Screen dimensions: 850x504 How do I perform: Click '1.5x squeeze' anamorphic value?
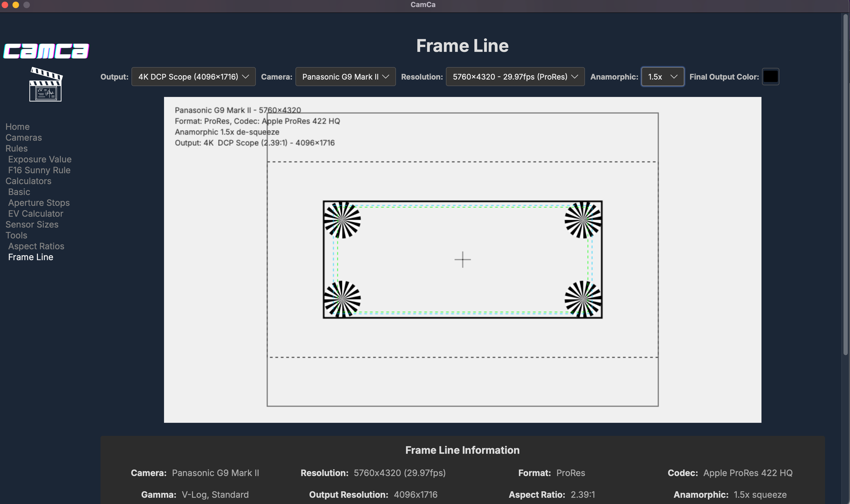[x=760, y=494]
